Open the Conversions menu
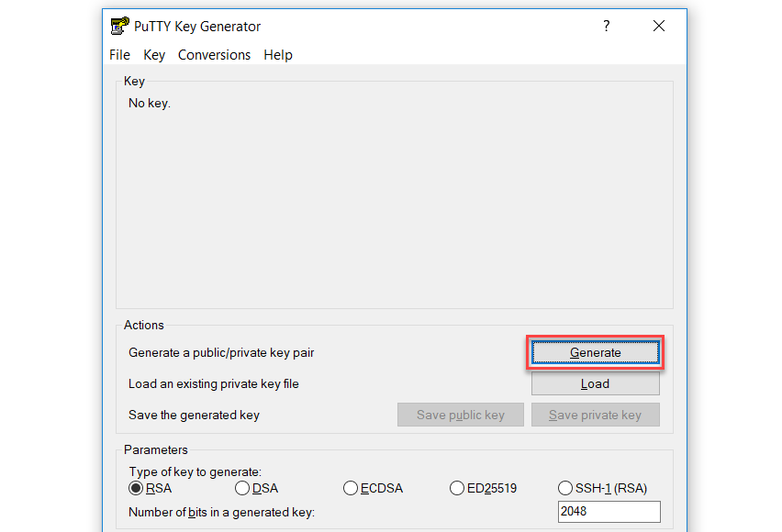The height and width of the screenshot is (532, 782). (x=214, y=55)
